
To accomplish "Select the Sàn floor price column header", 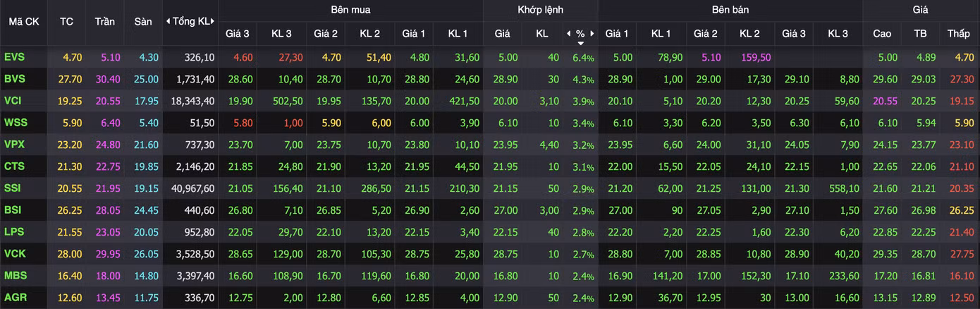I will (143, 22).
